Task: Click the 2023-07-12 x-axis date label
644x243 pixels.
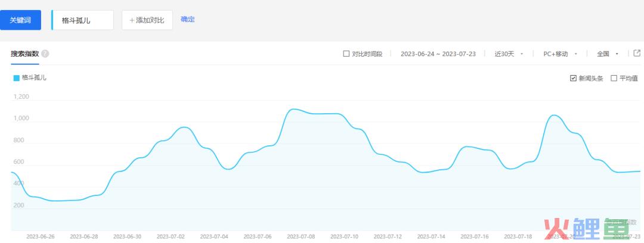Action: tap(388, 237)
